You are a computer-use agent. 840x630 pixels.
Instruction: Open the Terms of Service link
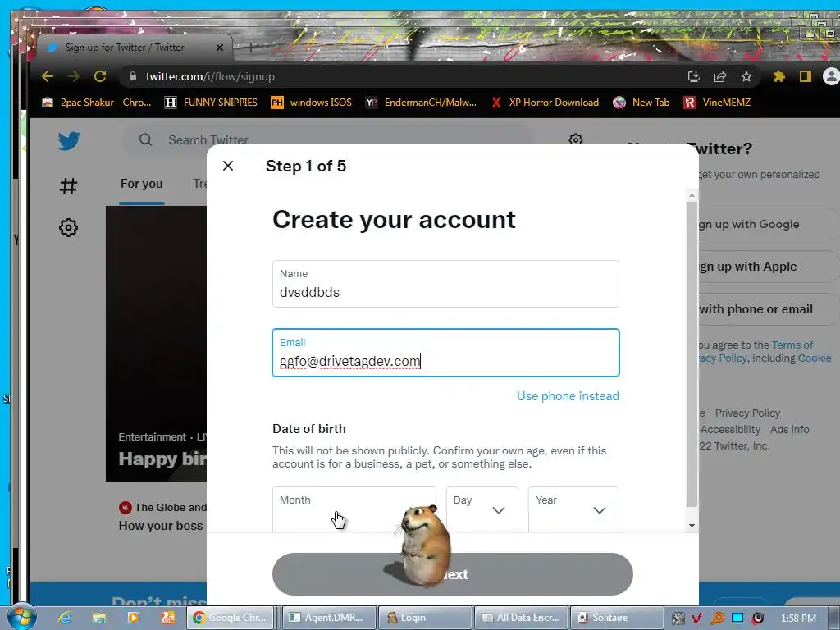tap(792, 345)
